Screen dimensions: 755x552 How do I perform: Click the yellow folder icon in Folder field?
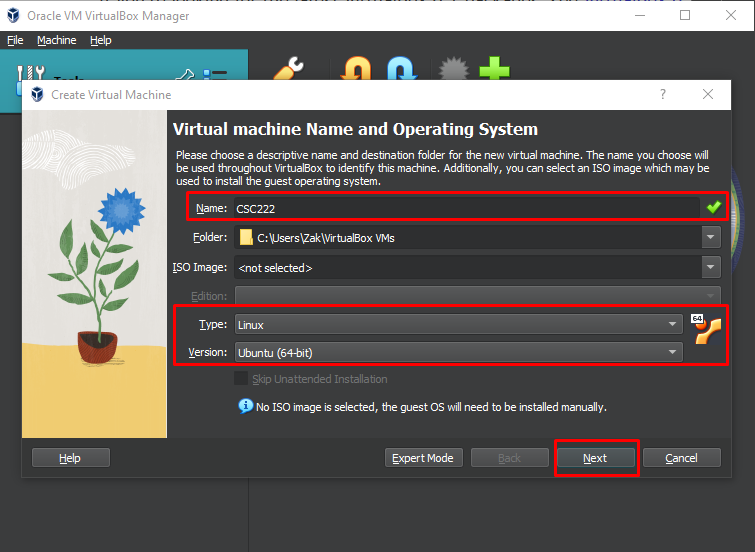point(246,238)
